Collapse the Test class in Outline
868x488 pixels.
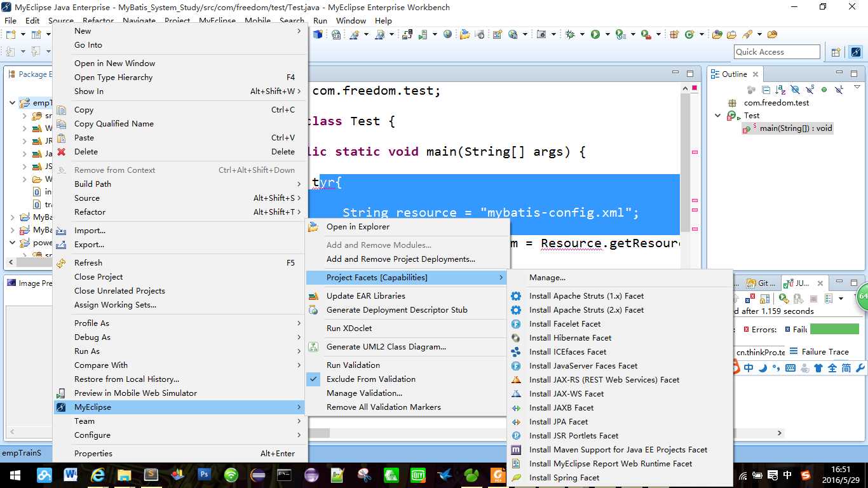click(718, 116)
